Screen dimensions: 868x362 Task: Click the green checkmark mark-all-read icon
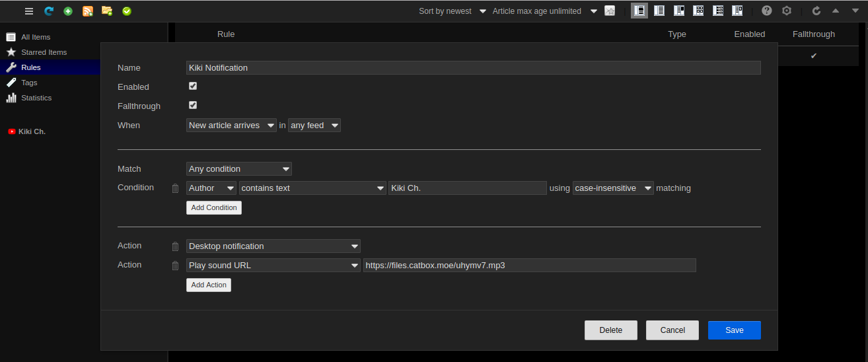pos(127,11)
